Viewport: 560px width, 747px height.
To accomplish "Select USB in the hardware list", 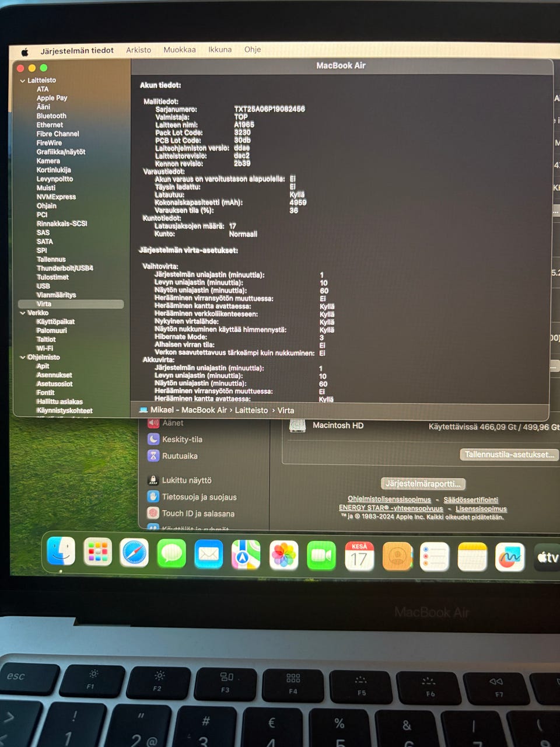I will (x=43, y=286).
